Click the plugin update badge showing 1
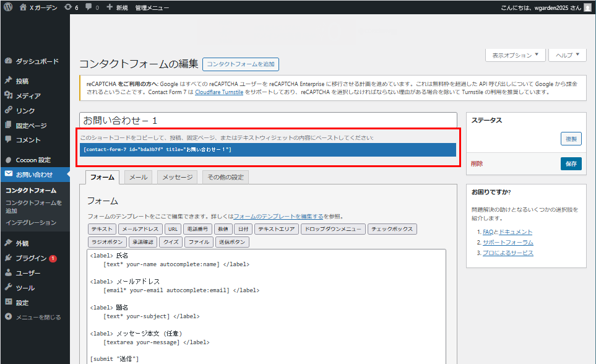596x364 pixels. 53,258
